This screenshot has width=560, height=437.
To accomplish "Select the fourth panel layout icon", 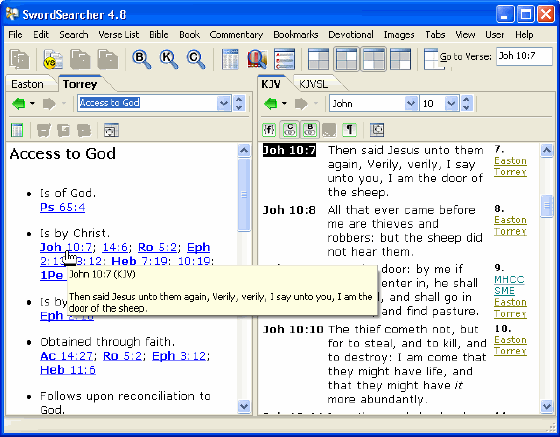I will 400,59.
